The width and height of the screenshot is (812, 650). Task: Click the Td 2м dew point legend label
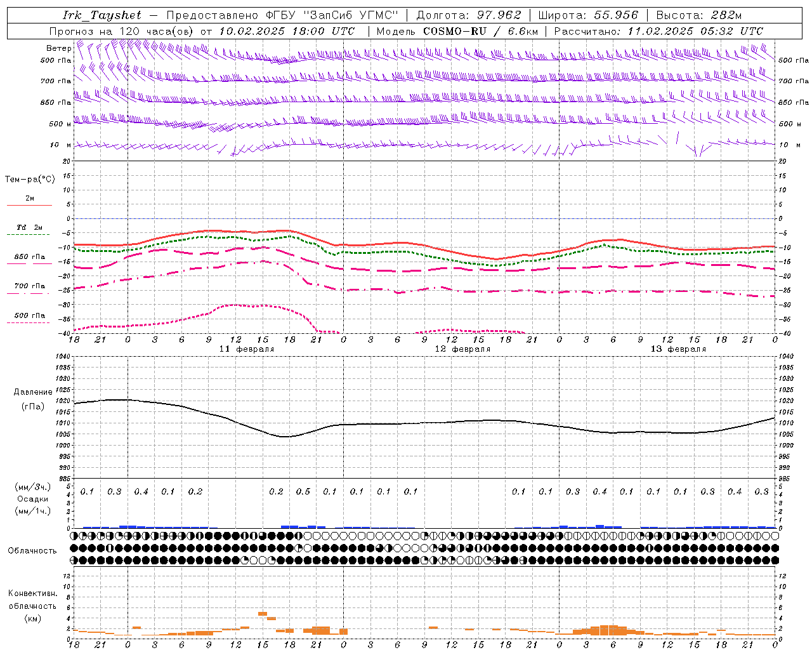tap(30, 227)
